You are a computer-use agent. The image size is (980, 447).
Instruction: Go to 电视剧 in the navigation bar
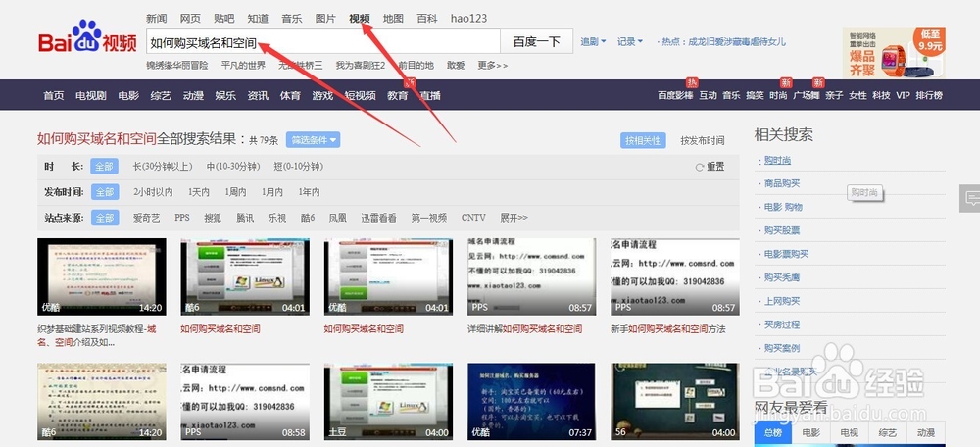(90, 96)
